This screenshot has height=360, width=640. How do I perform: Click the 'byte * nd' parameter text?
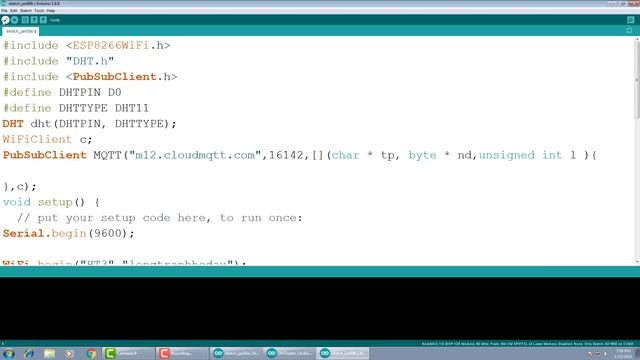coord(440,155)
